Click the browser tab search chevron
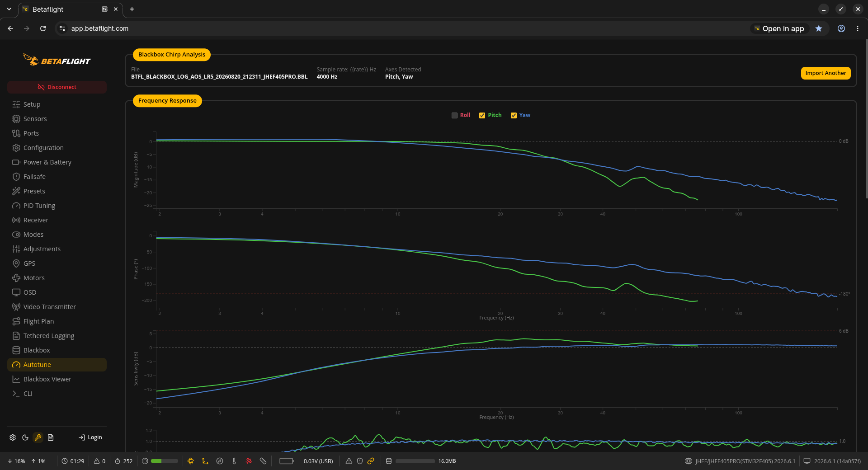This screenshot has height=470, width=868. click(9, 9)
